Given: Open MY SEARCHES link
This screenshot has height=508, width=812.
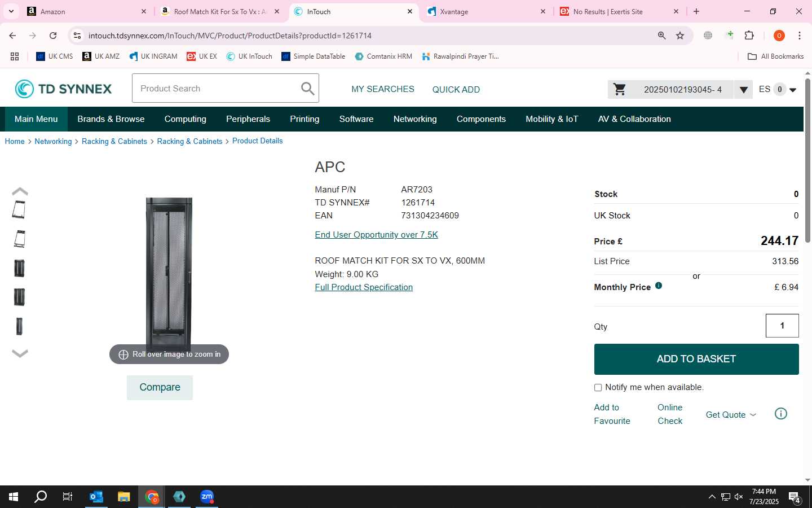Looking at the screenshot, I should click(383, 89).
